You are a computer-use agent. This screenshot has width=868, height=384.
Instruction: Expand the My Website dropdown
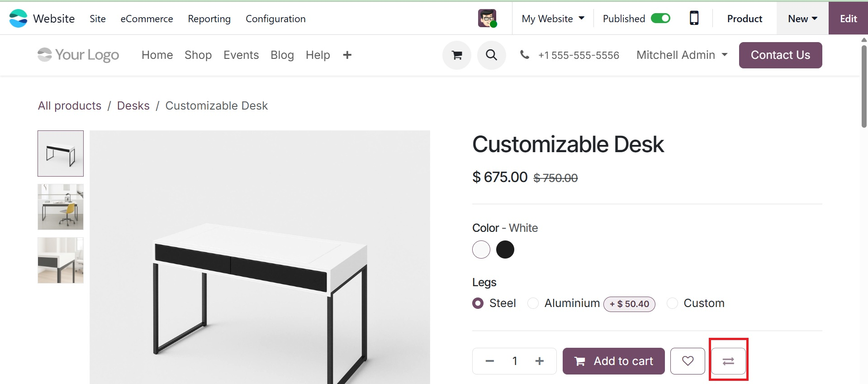click(553, 19)
